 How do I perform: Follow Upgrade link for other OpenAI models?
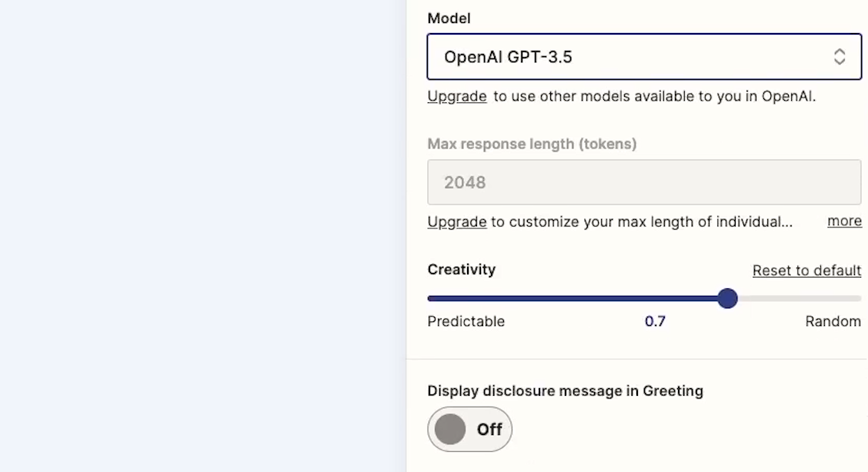(x=456, y=96)
